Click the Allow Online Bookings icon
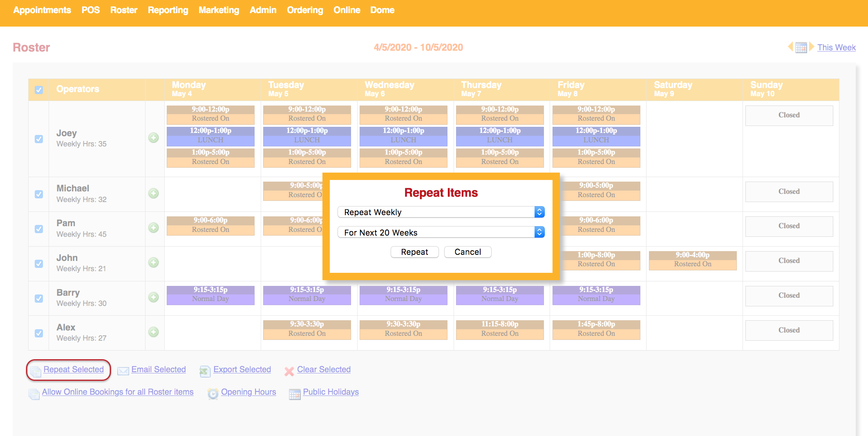 tap(34, 393)
